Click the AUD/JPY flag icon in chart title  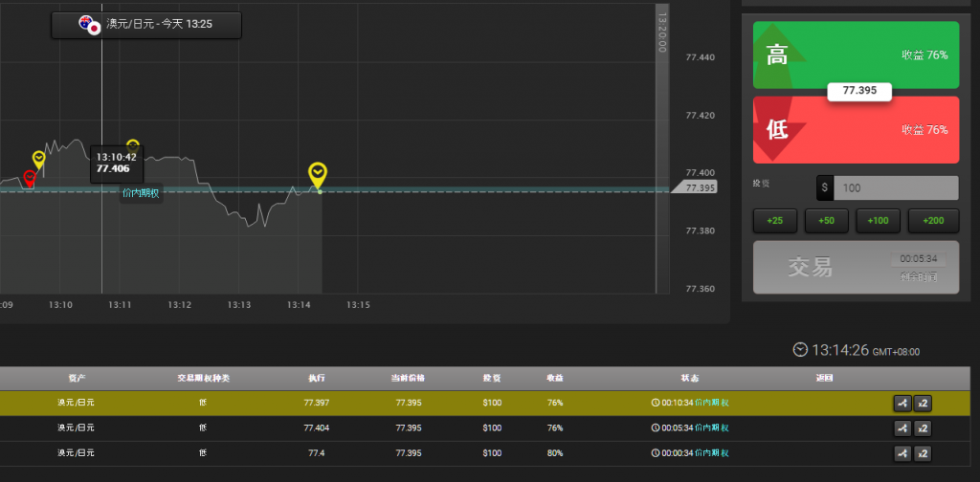coord(90,25)
